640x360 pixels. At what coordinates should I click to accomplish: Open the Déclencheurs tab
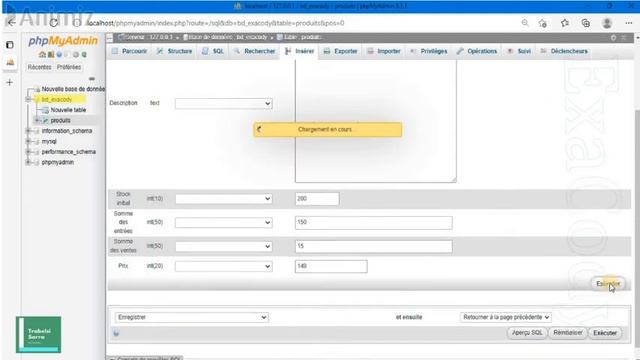pos(564,51)
